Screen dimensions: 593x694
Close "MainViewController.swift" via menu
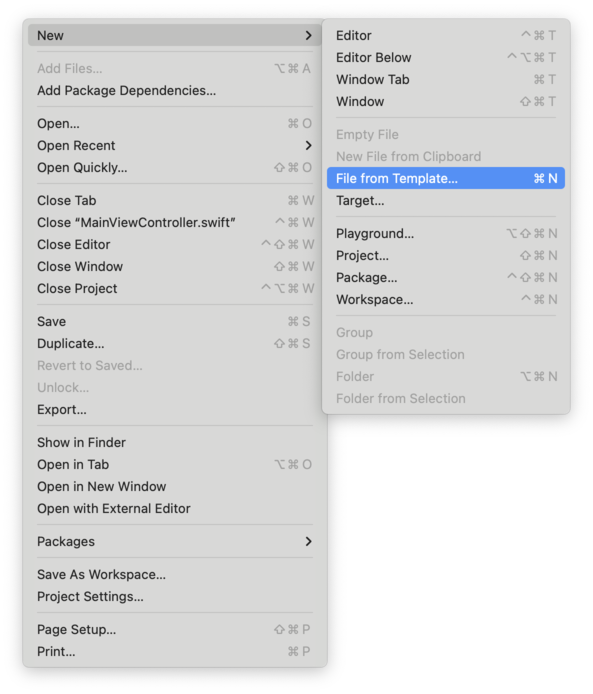point(175,223)
